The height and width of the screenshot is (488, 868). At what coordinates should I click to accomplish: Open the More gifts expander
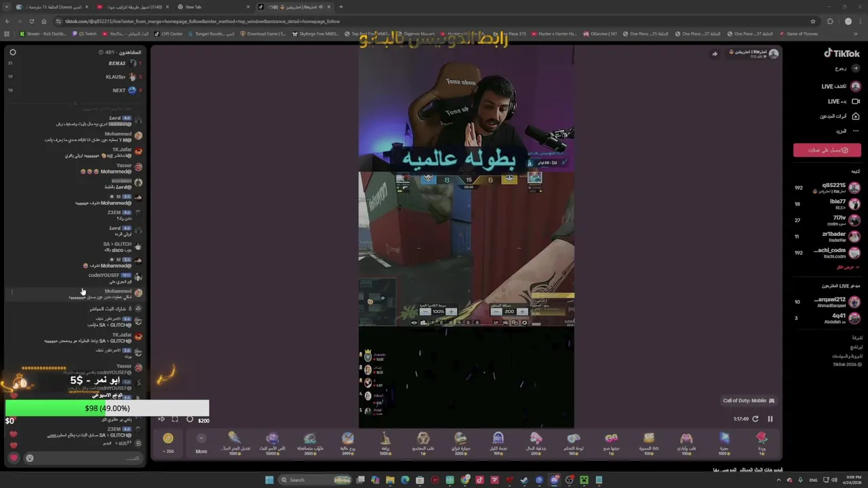click(201, 444)
